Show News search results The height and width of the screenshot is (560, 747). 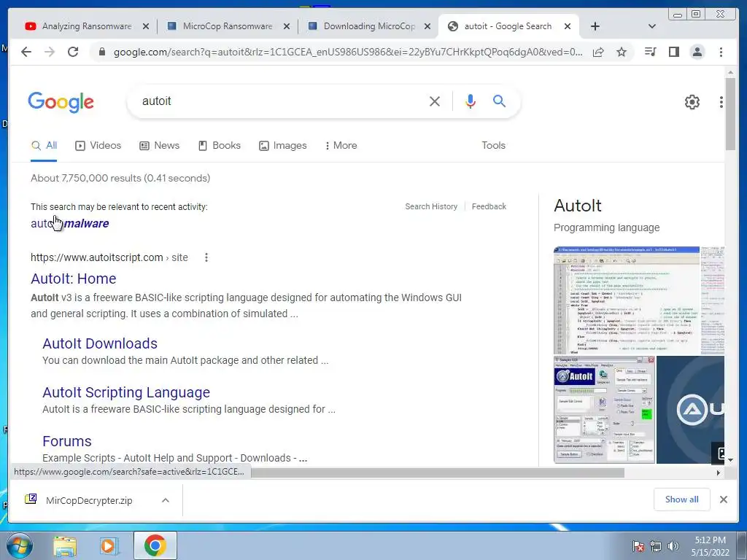[x=159, y=146]
